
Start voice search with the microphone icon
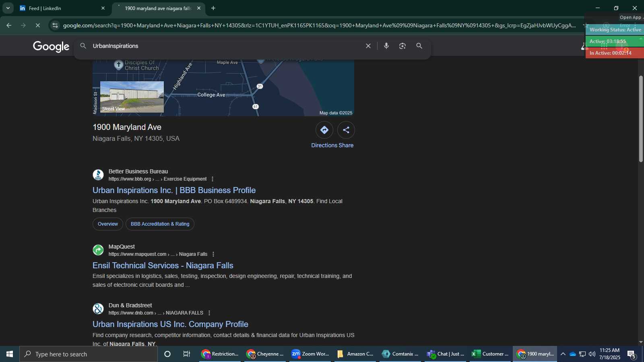(x=386, y=46)
